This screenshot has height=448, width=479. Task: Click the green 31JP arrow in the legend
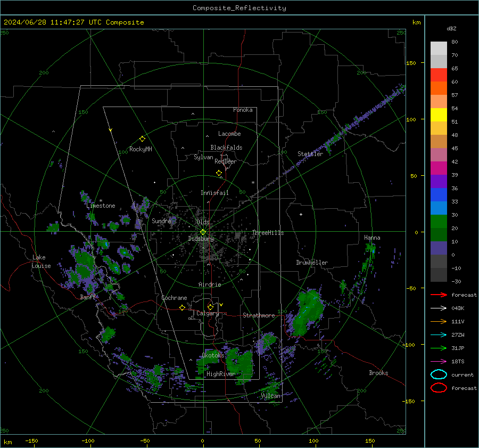click(439, 348)
